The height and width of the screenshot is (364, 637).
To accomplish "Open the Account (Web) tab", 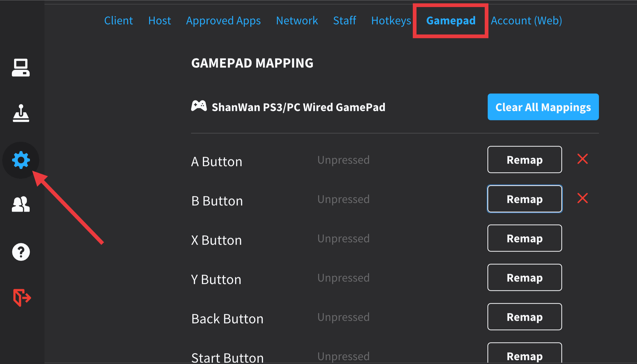I will point(526,21).
